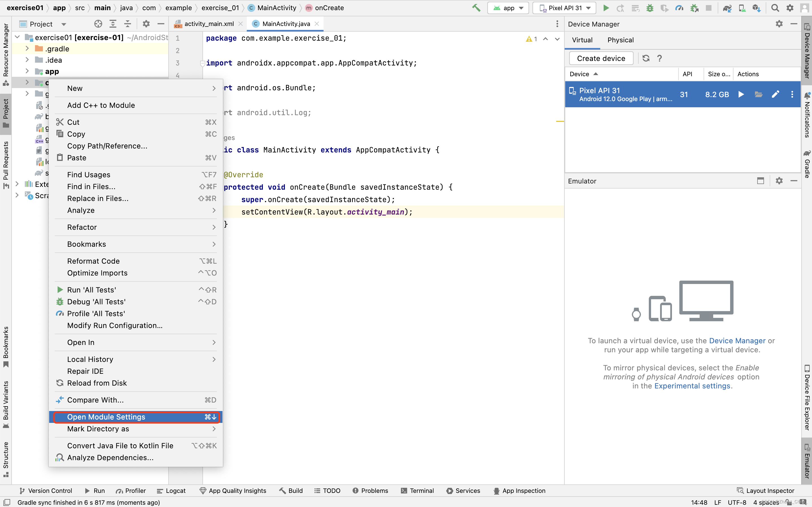The width and height of the screenshot is (812, 507).
Task: Select Open Module Settings menu item
Action: point(136,417)
